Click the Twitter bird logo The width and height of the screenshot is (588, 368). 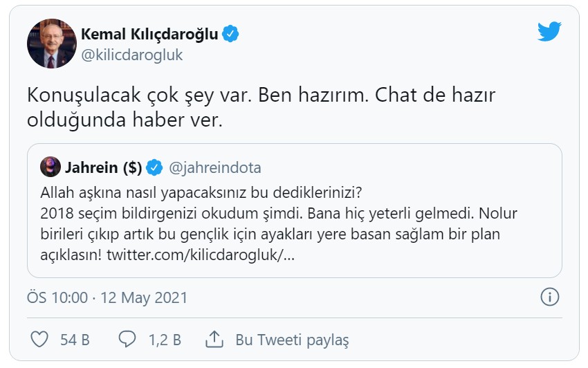(549, 32)
